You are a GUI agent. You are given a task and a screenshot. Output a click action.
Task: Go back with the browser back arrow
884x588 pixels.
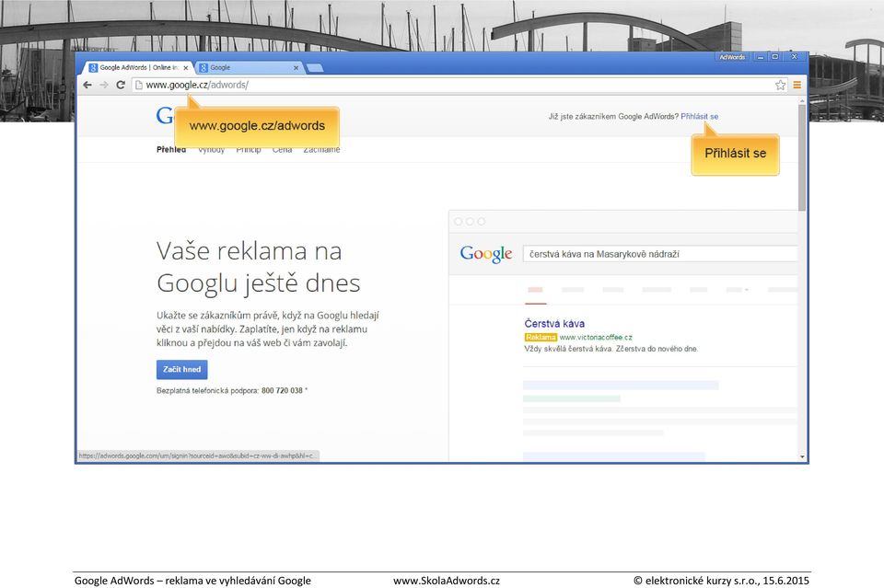(87, 85)
